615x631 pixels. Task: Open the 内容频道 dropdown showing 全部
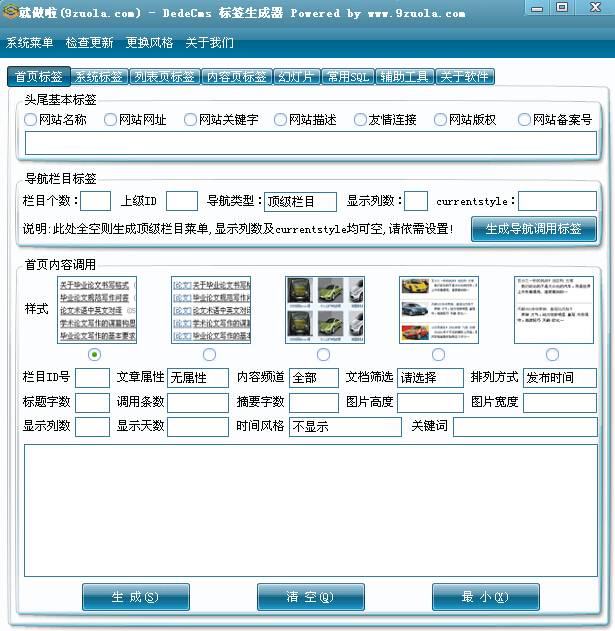pos(314,378)
